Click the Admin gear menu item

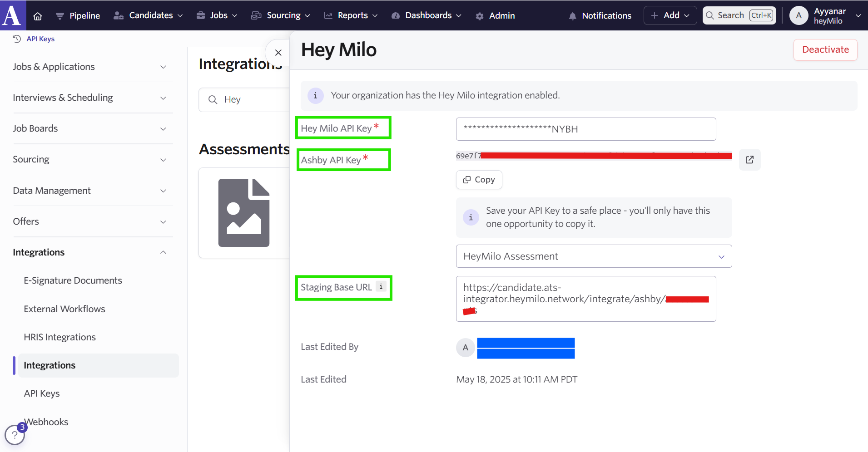pyautogui.click(x=495, y=16)
